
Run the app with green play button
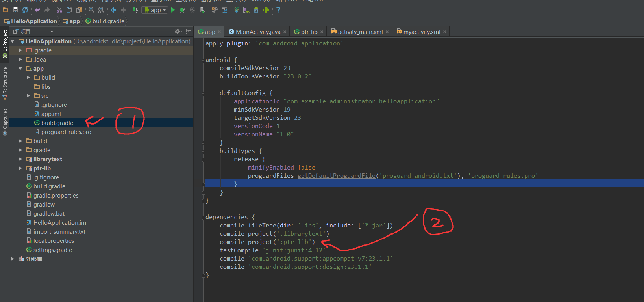point(173,10)
